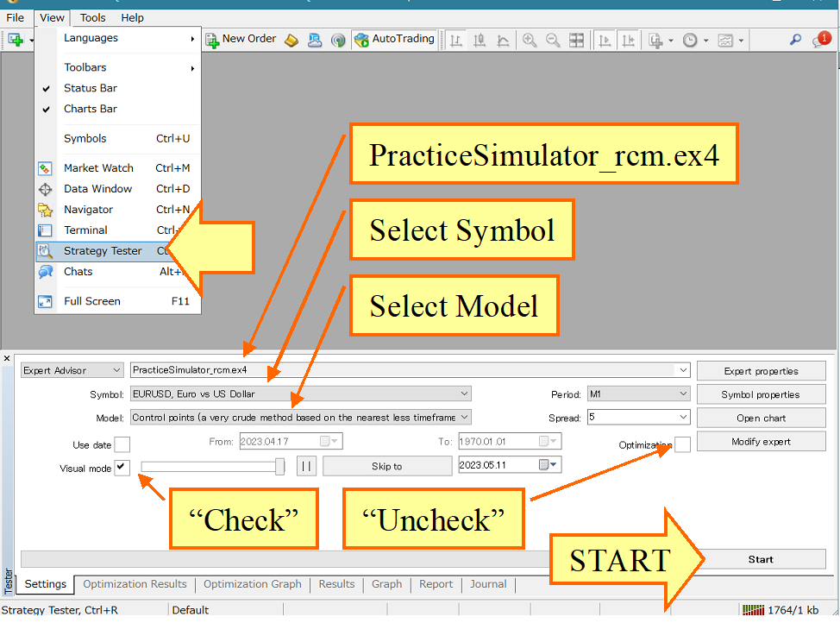Click the search magnifier icon
Image resolution: width=840 pixels, height=623 pixels.
795,40
